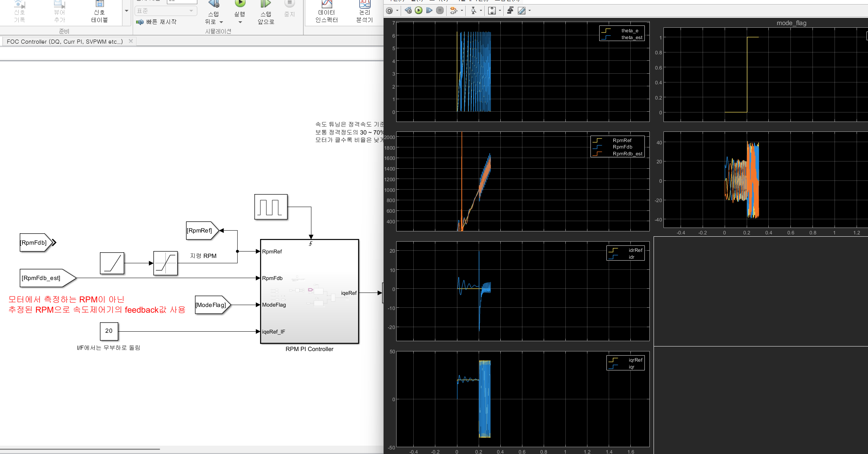Toggle Fast Restart (빠른 재시작)
This screenshot has width=868, height=454.
tap(157, 22)
